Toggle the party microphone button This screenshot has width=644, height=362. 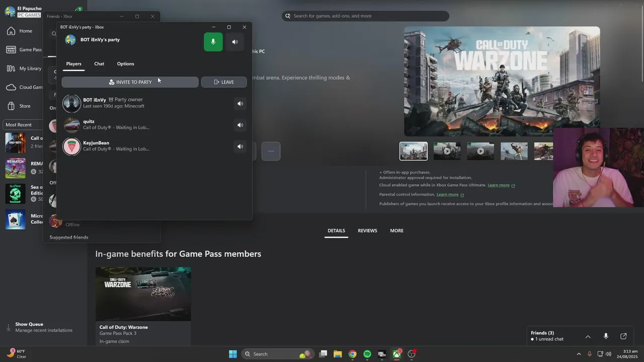(x=213, y=42)
